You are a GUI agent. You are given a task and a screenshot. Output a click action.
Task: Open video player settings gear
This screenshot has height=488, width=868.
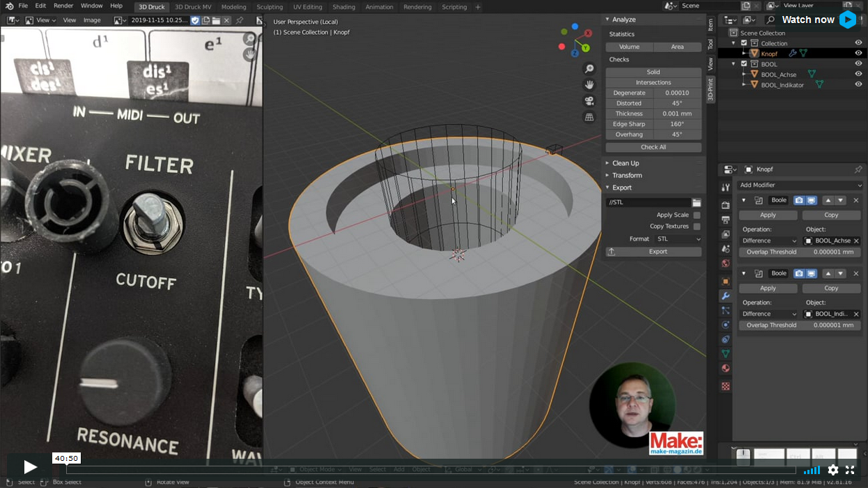tap(833, 470)
